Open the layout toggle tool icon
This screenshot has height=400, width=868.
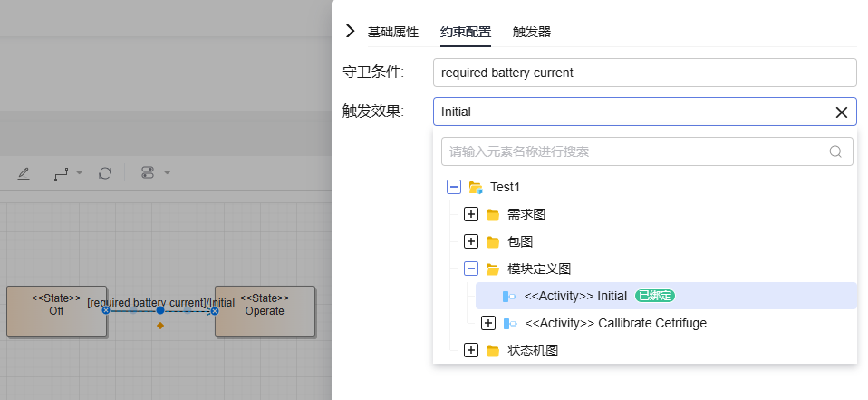click(149, 172)
